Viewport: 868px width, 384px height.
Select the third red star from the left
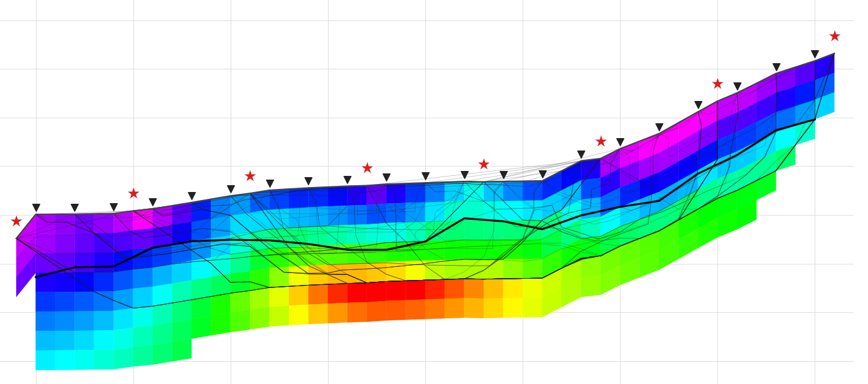(x=250, y=176)
